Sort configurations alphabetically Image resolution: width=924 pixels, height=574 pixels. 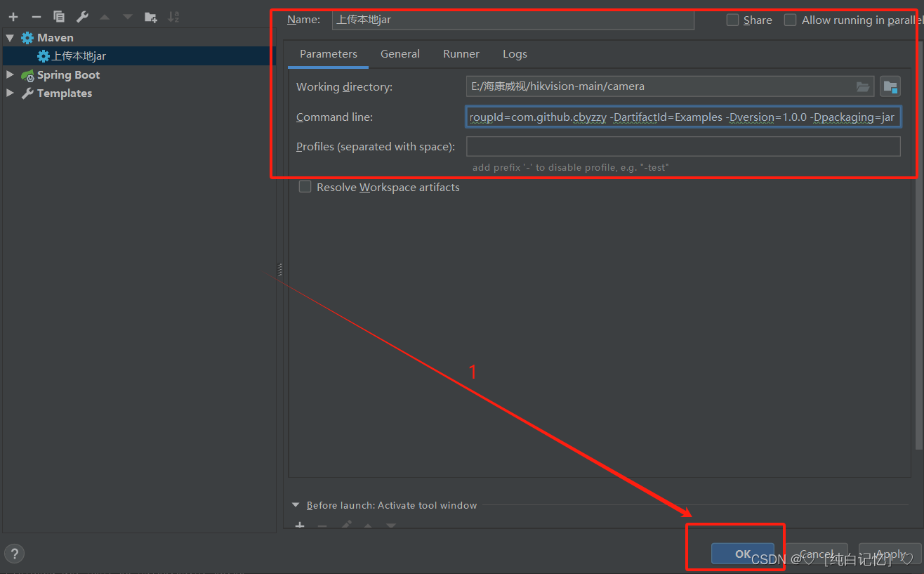pos(173,16)
